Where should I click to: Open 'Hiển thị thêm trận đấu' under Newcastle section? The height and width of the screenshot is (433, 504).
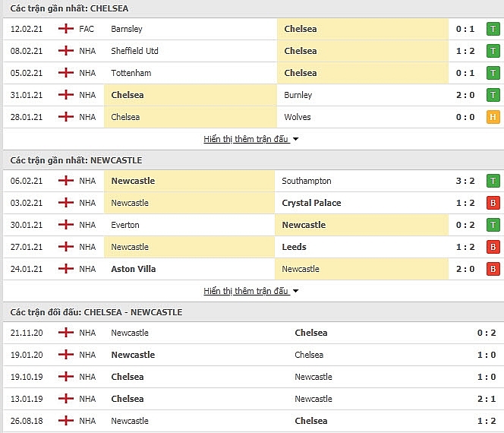(x=246, y=291)
